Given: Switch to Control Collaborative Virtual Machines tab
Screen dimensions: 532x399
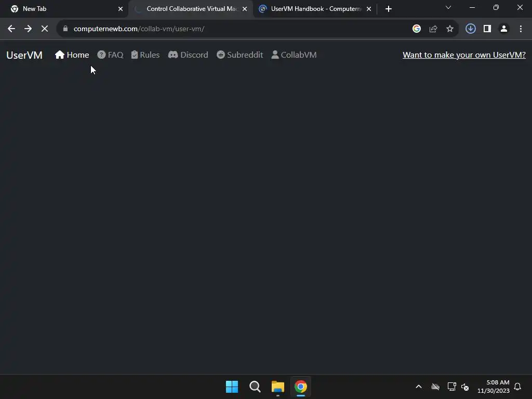Looking at the screenshot, I should pos(190,9).
